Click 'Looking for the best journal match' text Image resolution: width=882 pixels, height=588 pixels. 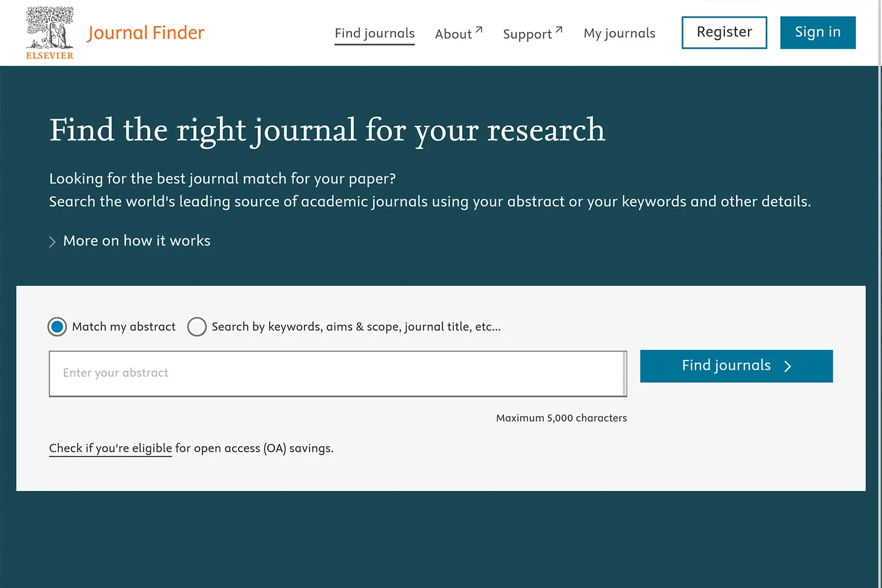click(222, 179)
